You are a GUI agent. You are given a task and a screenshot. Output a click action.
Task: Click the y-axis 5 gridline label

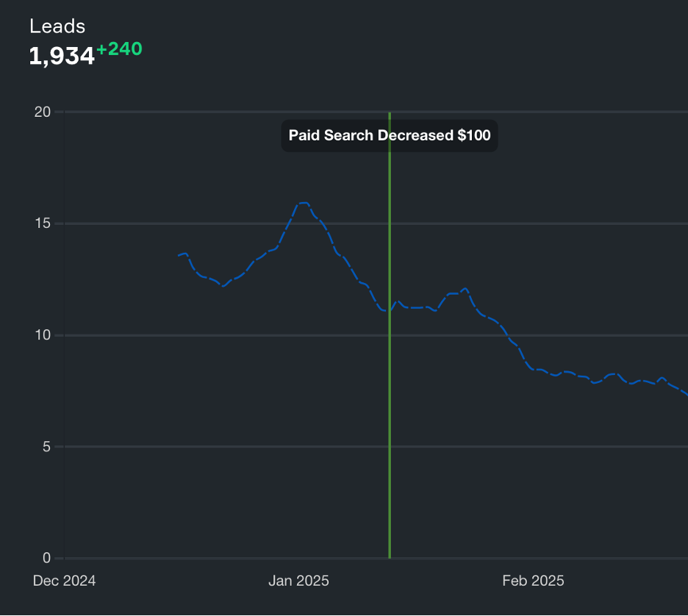click(43, 445)
